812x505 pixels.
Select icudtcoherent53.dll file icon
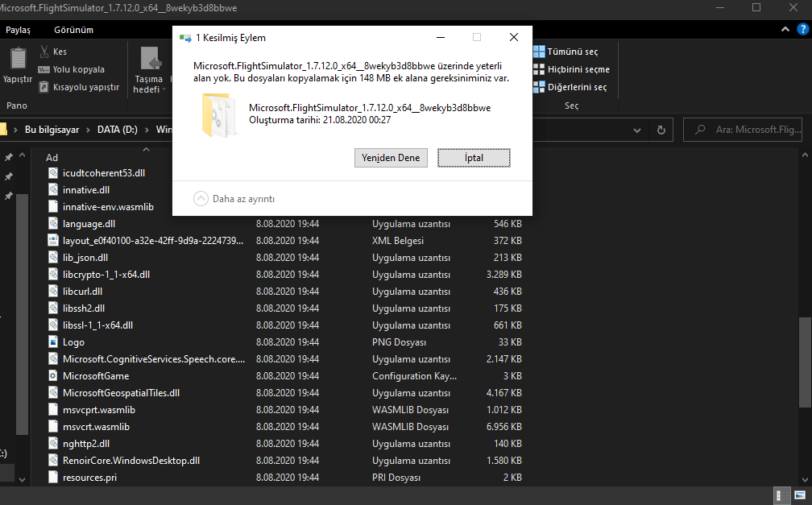53,173
